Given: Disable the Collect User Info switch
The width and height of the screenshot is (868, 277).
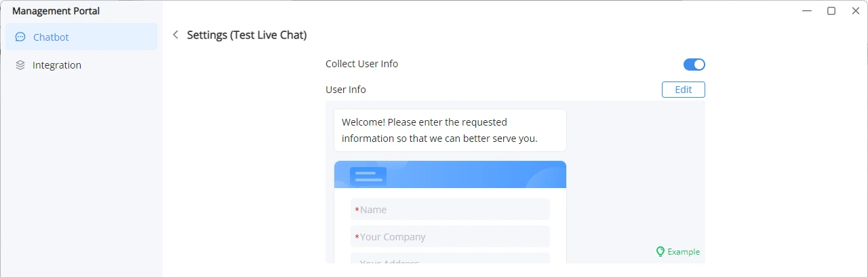Looking at the screenshot, I should (694, 64).
